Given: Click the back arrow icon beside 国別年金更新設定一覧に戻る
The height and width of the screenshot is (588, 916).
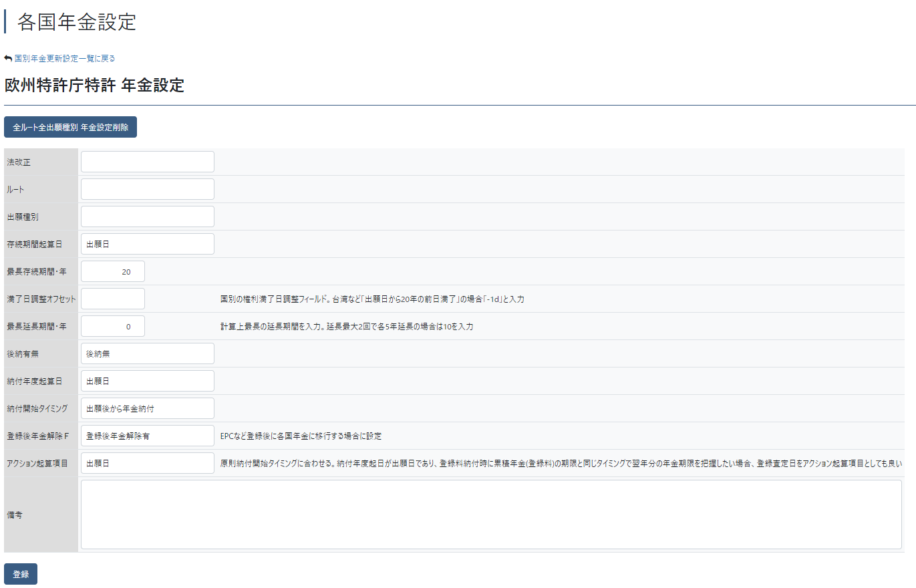Looking at the screenshot, I should point(8,58).
